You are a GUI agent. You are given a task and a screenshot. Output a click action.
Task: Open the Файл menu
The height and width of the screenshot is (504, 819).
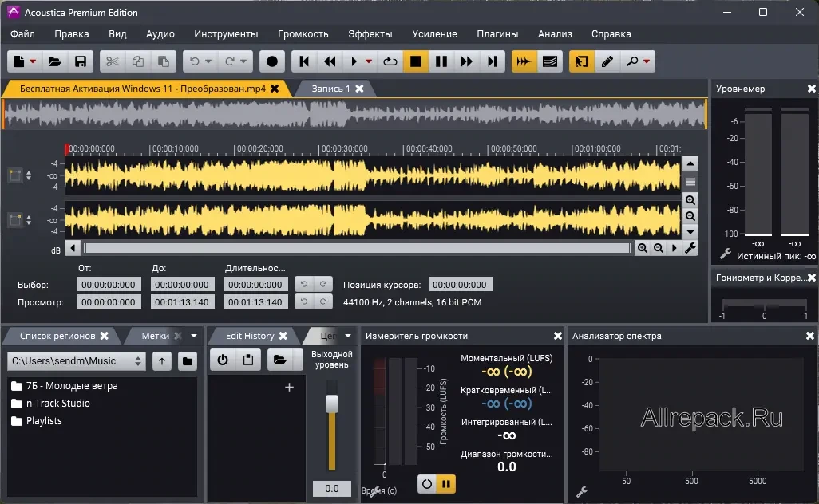coord(22,34)
